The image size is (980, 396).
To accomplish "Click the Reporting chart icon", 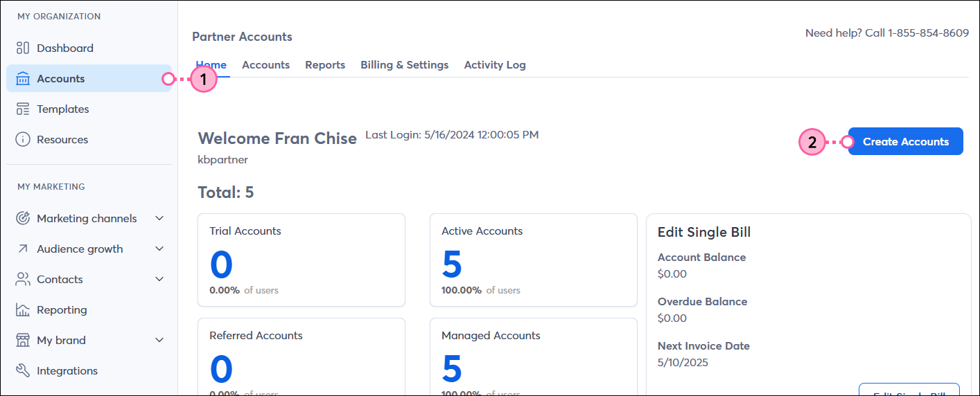I will point(23,309).
